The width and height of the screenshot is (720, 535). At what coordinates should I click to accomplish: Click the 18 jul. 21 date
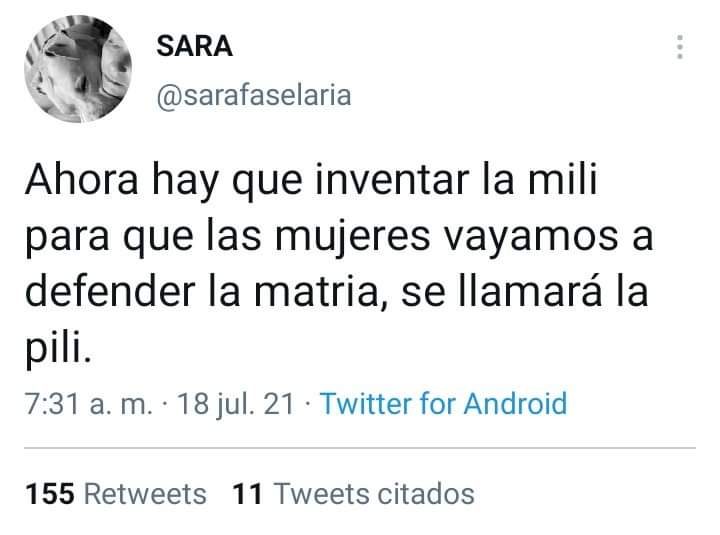pos(236,404)
